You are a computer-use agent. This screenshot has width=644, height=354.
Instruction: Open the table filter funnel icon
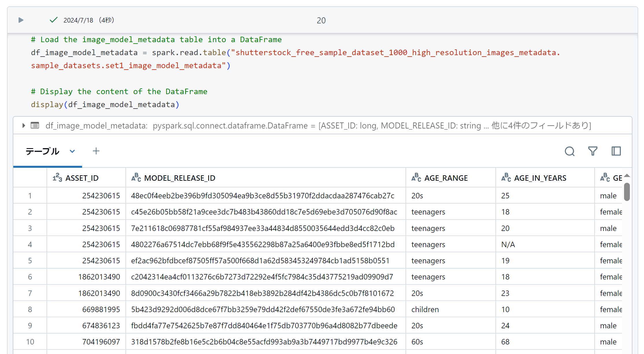[593, 151]
